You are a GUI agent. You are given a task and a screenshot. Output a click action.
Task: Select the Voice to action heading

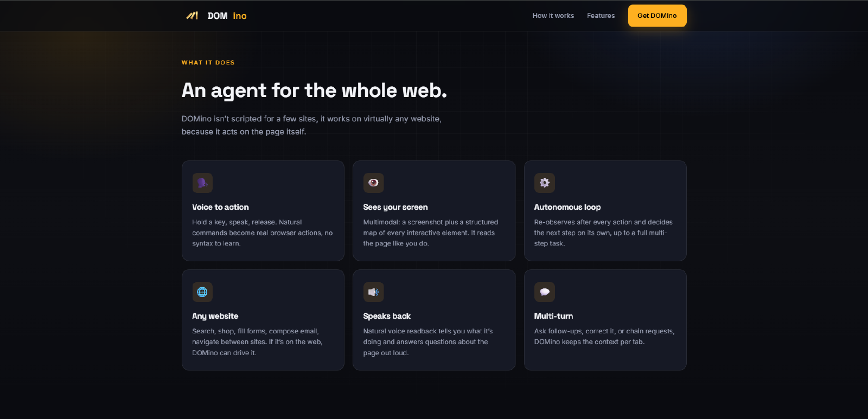coord(220,207)
